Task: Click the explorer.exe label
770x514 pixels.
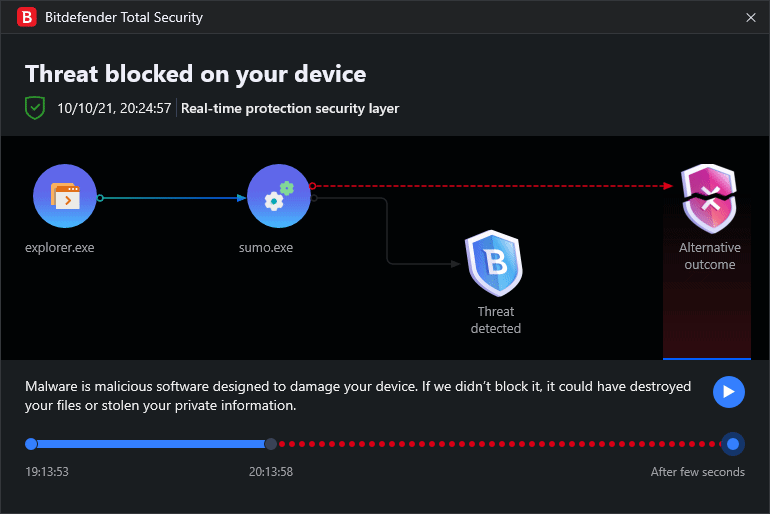Action: pyautogui.click(x=61, y=248)
